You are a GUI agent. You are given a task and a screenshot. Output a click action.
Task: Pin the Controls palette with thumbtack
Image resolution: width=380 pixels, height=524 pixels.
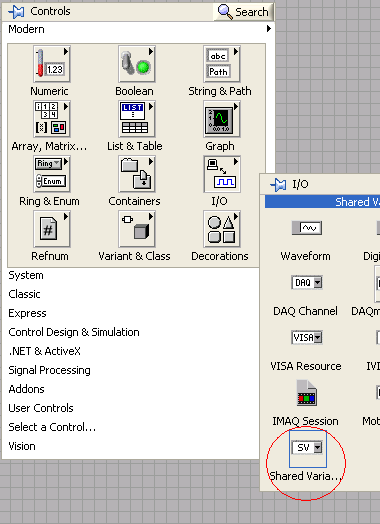click(x=16, y=12)
